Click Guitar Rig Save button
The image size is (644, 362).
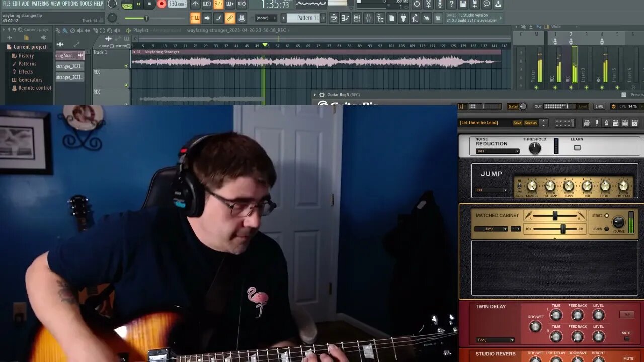517,123
